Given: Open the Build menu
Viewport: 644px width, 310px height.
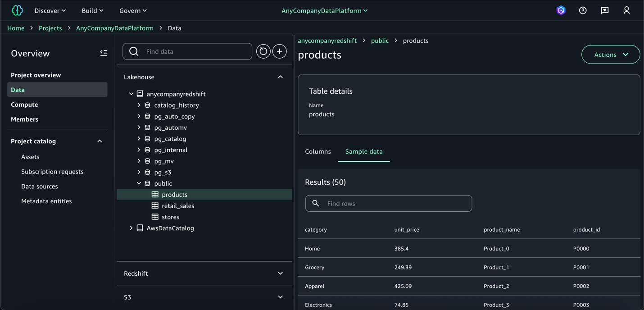Looking at the screenshot, I should (92, 10).
